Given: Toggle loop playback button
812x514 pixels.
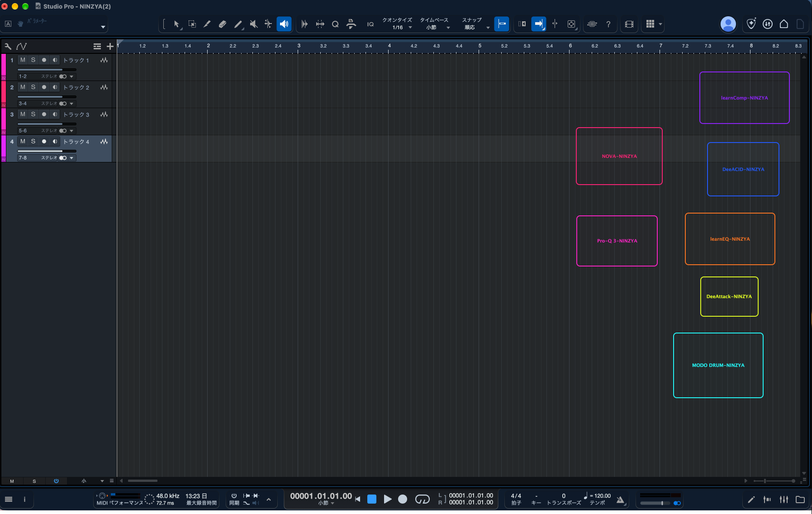Looking at the screenshot, I should tap(422, 499).
